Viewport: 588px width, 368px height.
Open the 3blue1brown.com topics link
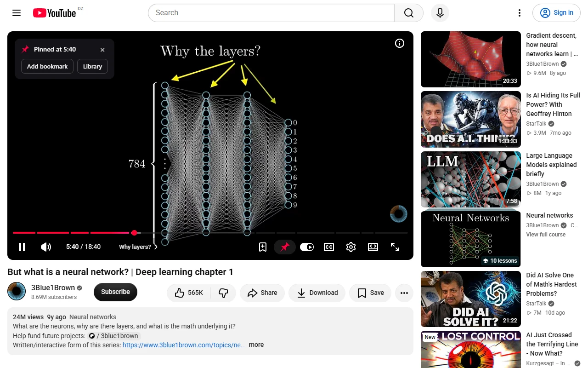184,345
